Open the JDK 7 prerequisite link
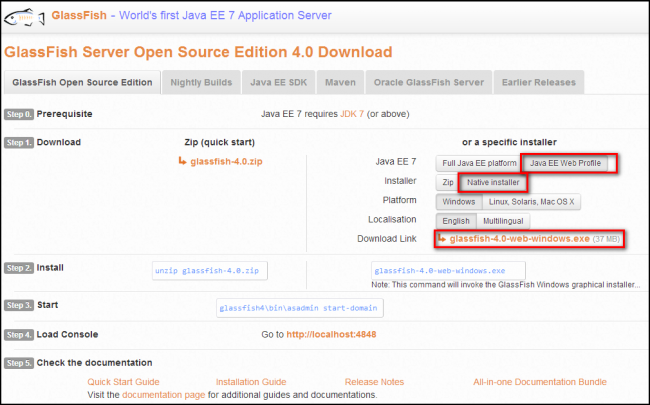The height and width of the screenshot is (405, 650). (x=352, y=114)
